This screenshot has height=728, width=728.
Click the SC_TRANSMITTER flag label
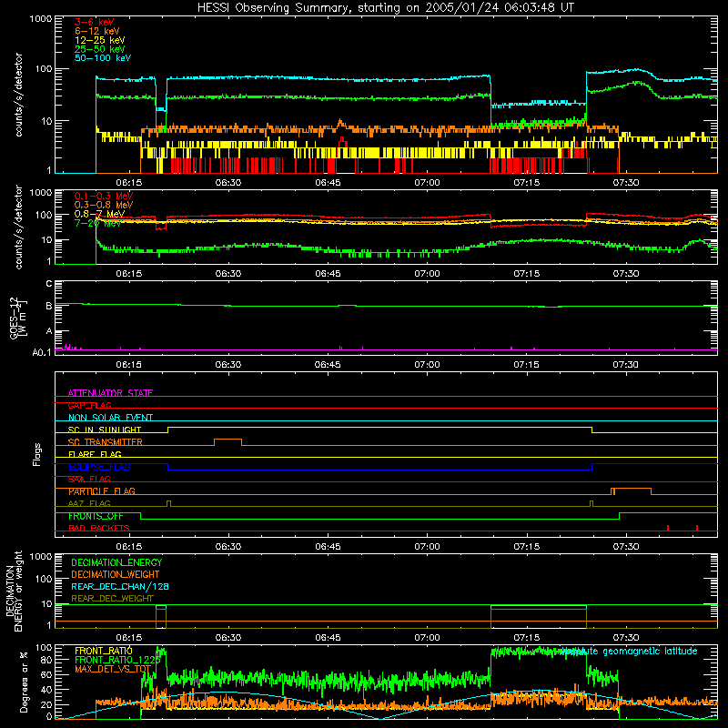click(x=106, y=442)
